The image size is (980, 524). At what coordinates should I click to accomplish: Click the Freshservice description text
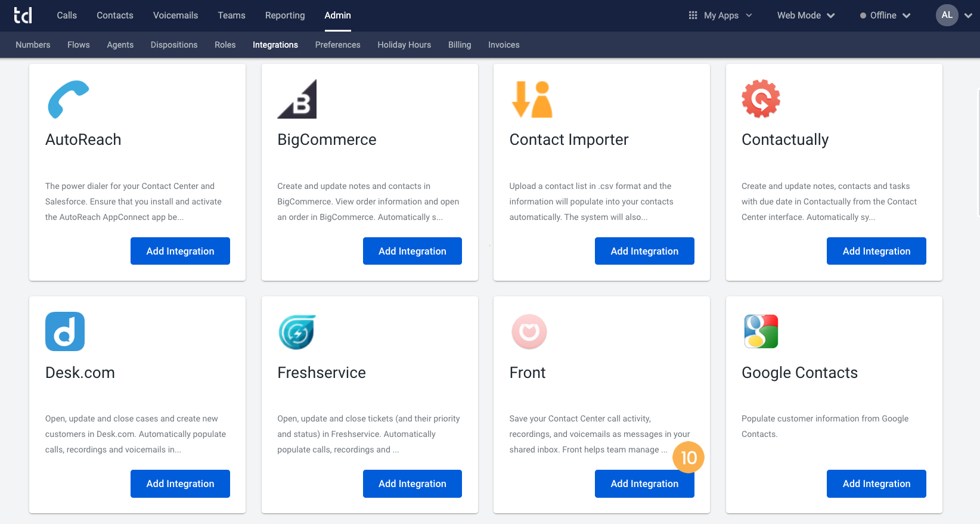pyautogui.click(x=368, y=434)
